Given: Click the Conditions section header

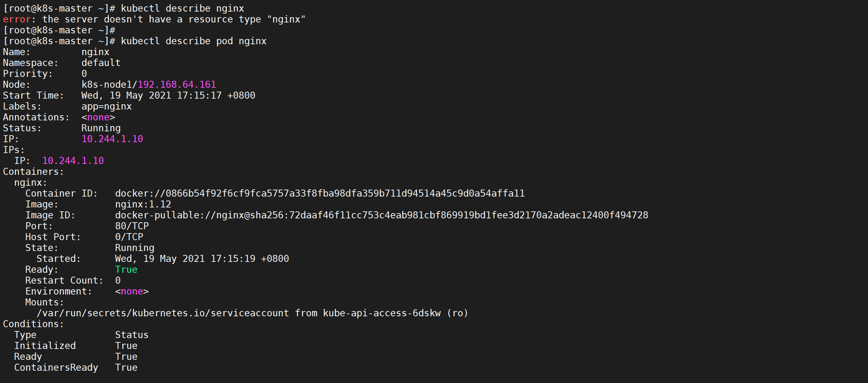Looking at the screenshot, I should [x=33, y=324].
